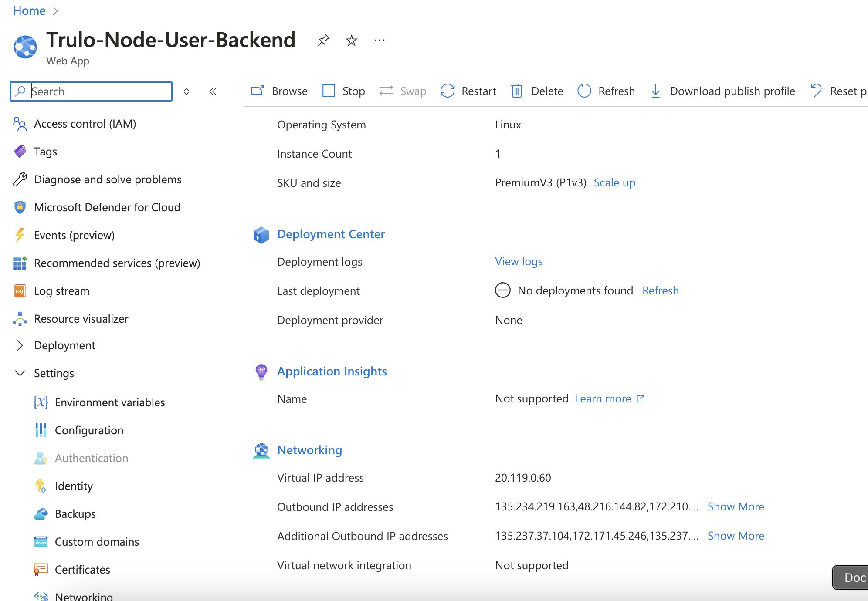Refresh the overview from the toolbar

[606, 91]
